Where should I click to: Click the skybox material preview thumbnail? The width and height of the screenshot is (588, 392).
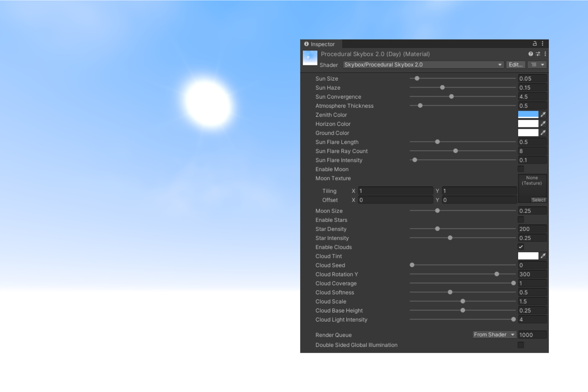point(310,58)
